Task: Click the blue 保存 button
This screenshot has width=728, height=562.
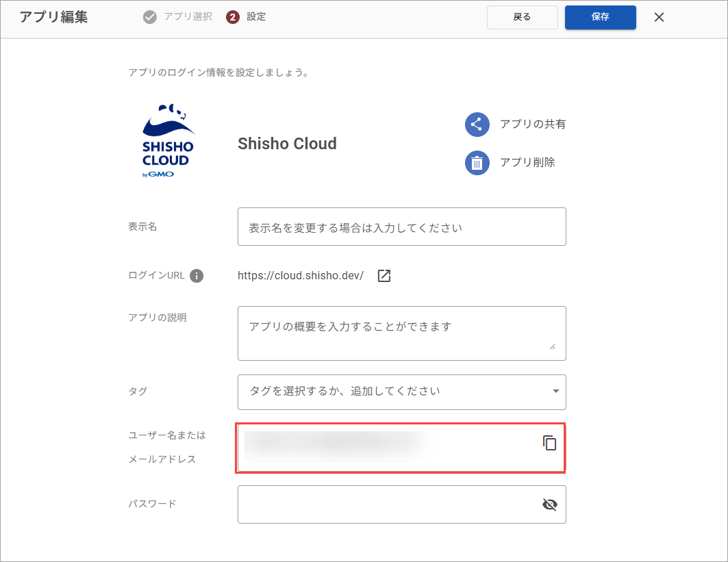Action: point(601,17)
